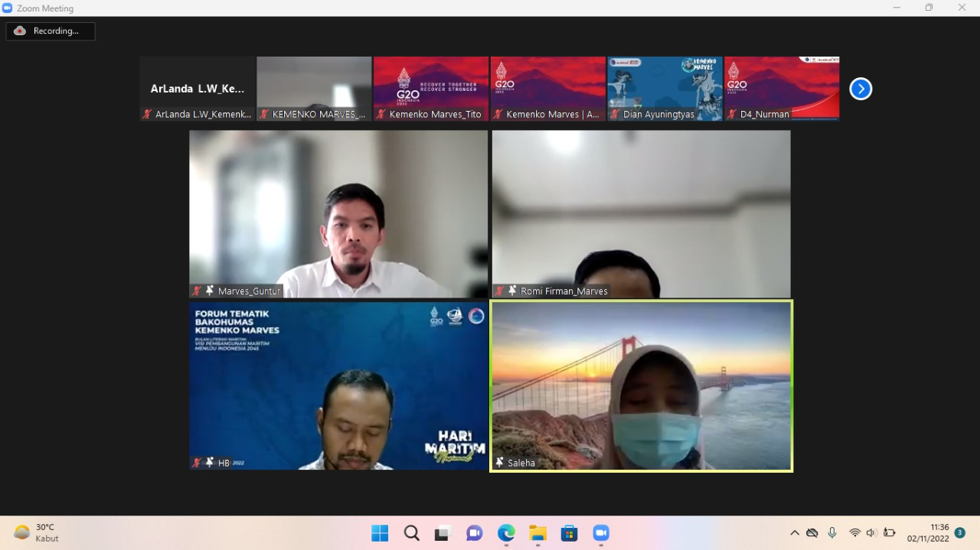Open File Explorer from taskbar
This screenshot has width=980, height=550.
point(537,533)
